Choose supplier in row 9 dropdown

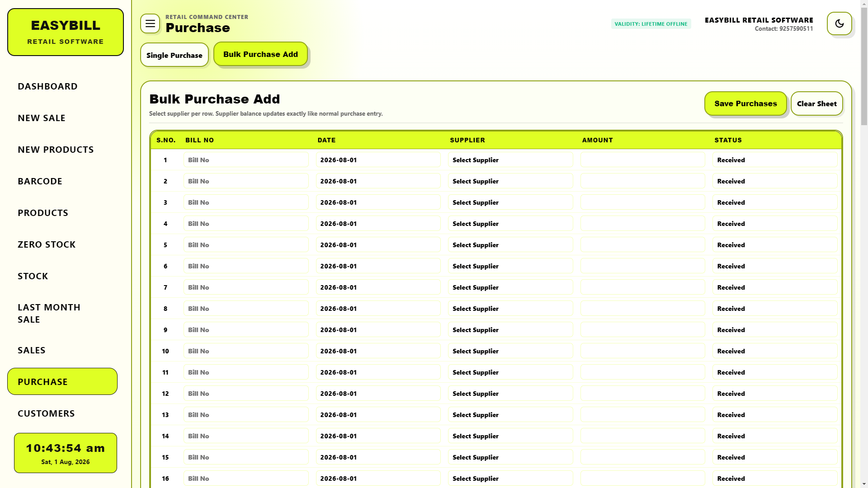click(510, 330)
